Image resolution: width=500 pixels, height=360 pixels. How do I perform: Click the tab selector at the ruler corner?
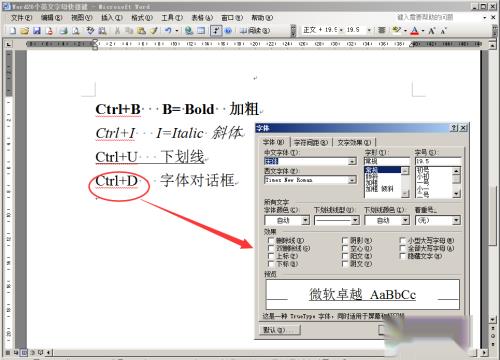tap(9, 44)
